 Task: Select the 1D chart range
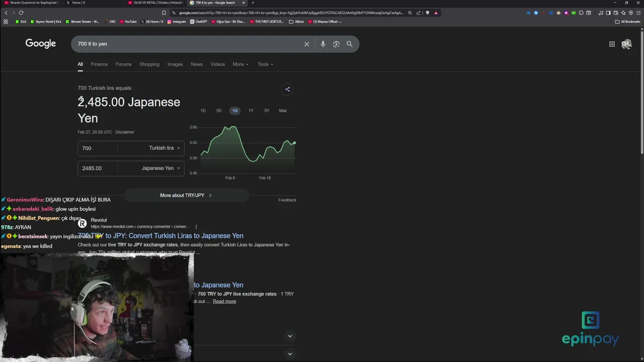[203, 111]
